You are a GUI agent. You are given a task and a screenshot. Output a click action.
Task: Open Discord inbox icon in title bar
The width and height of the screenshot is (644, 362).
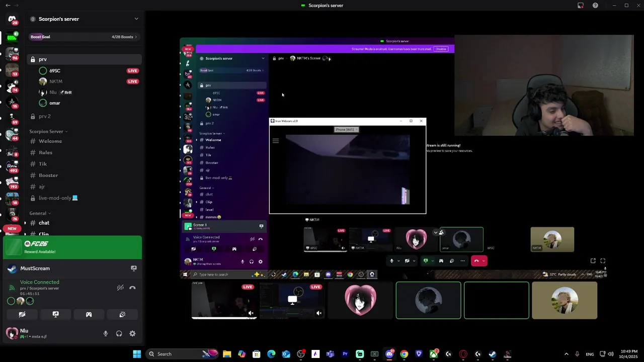coord(581,6)
